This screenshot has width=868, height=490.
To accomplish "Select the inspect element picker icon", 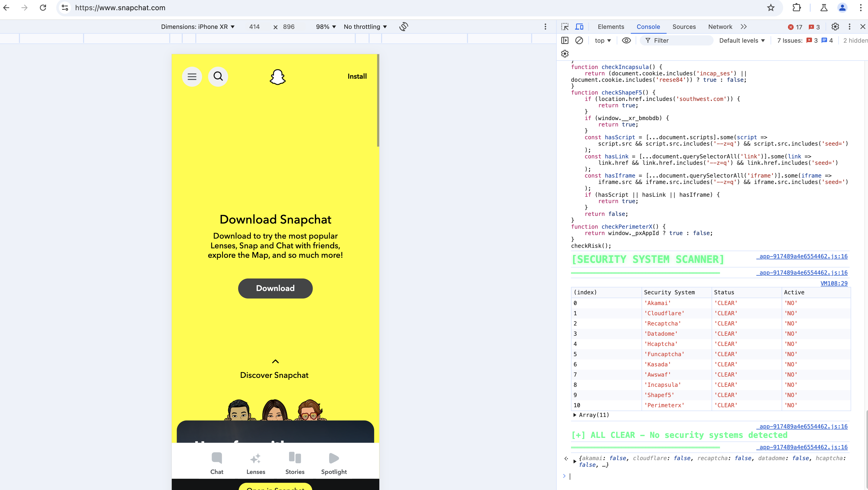I will point(565,27).
